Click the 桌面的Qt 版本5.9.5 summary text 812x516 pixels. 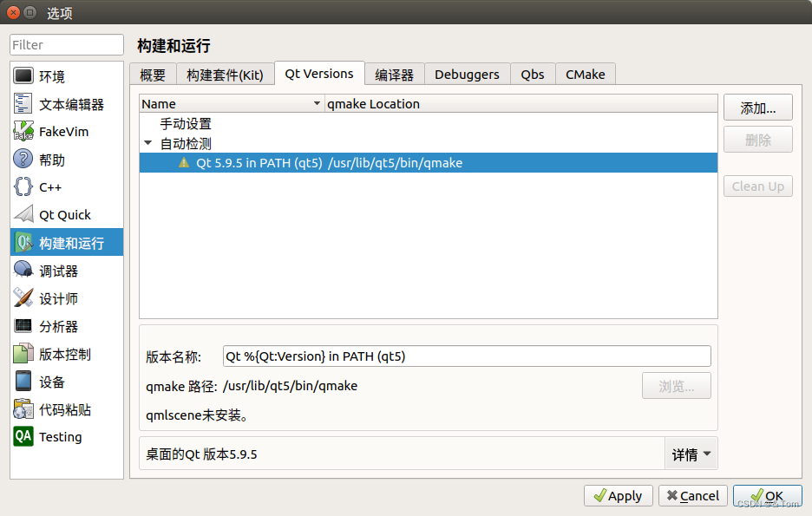pyautogui.click(x=201, y=454)
